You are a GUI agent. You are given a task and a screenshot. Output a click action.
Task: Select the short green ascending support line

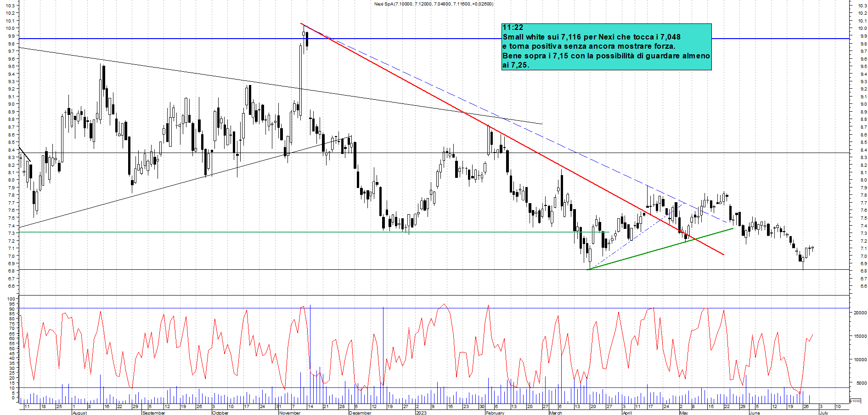(x=661, y=249)
